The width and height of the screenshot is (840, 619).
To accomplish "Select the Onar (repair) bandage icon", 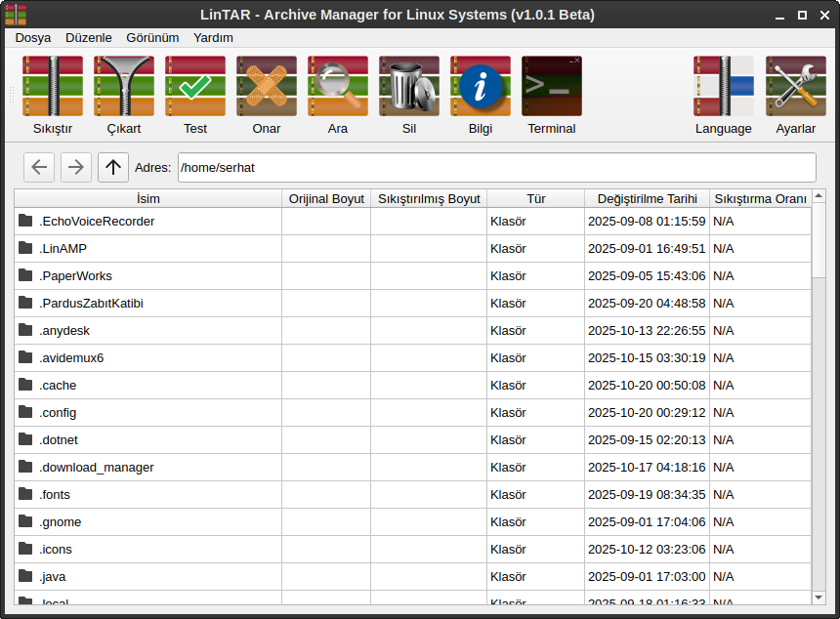I will click(x=267, y=87).
